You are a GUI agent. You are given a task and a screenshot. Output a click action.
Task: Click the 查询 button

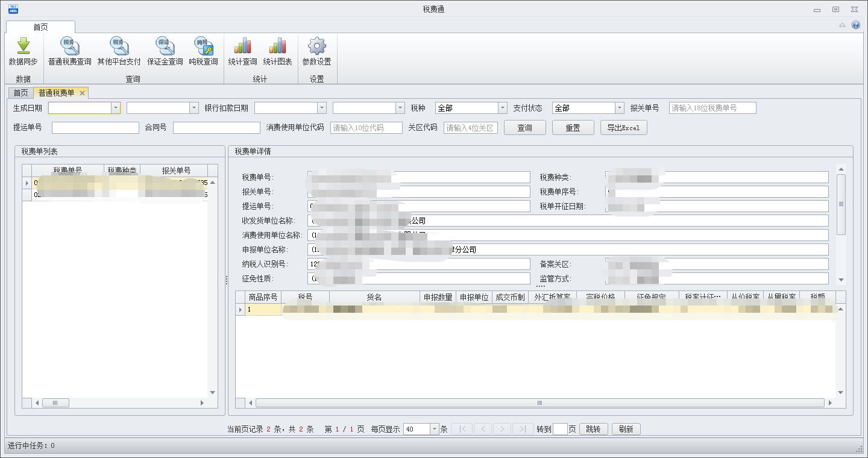524,128
